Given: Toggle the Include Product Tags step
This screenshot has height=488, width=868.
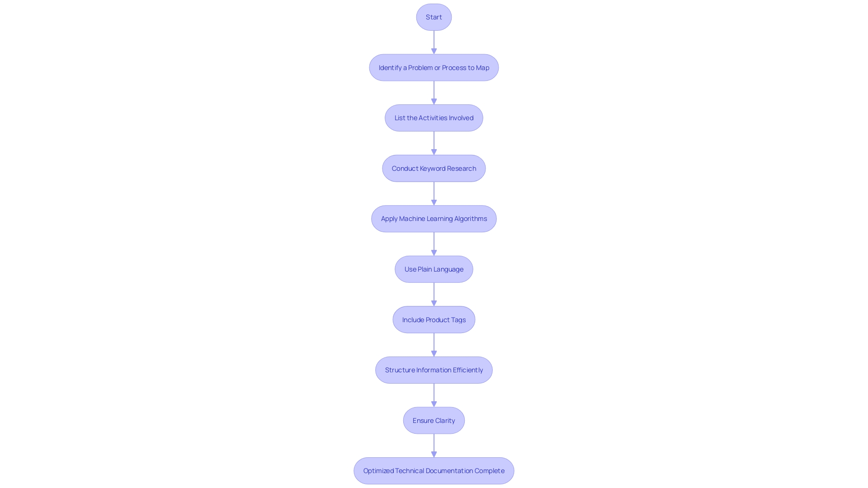Looking at the screenshot, I should pyautogui.click(x=434, y=319).
